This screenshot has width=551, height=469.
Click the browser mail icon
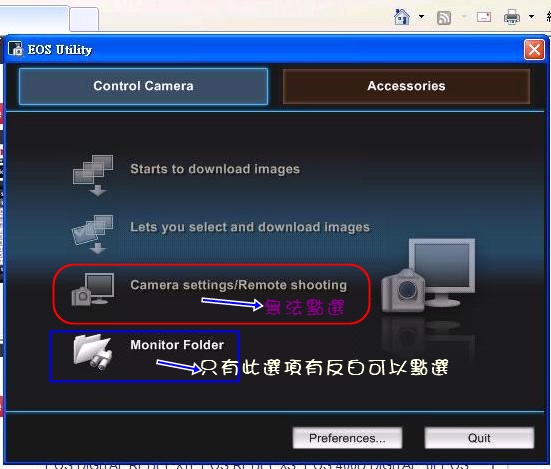(x=484, y=17)
